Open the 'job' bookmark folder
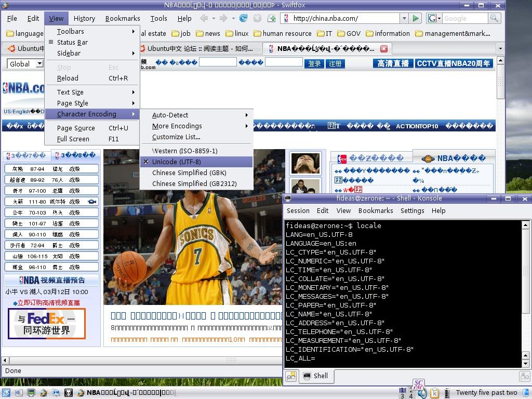Image resolution: width=532 pixels, height=399 pixels. (x=181, y=34)
